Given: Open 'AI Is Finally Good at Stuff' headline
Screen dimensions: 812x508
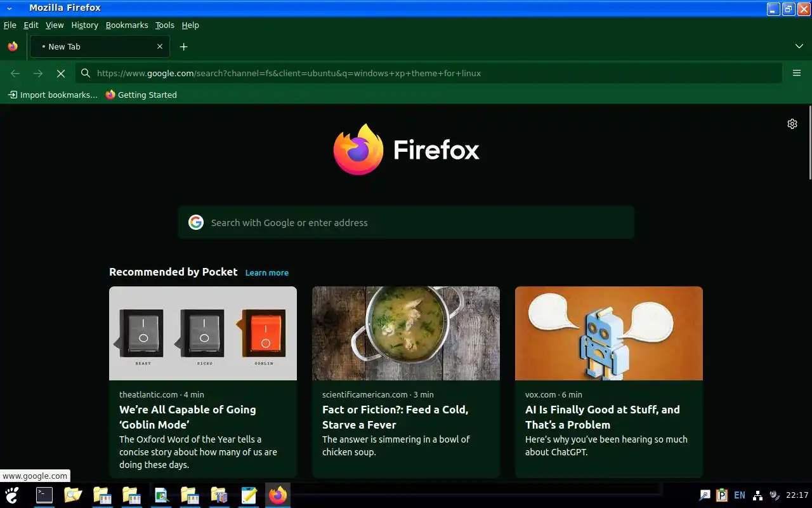Looking at the screenshot, I should [x=603, y=417].
